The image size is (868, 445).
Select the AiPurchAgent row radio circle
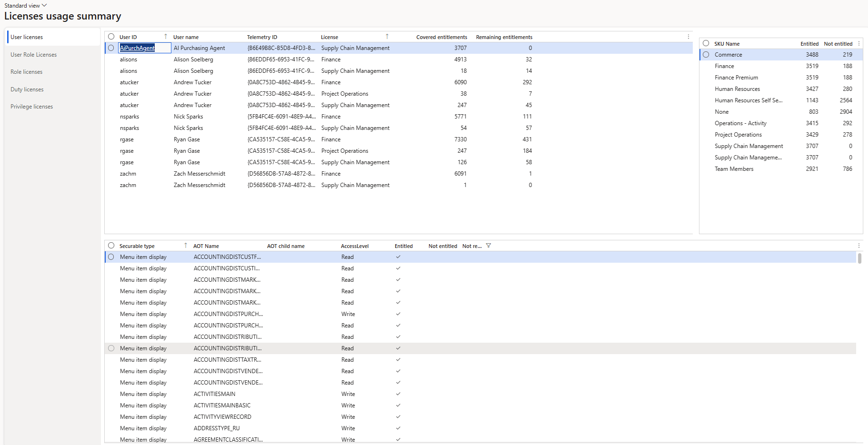[111, 48]
